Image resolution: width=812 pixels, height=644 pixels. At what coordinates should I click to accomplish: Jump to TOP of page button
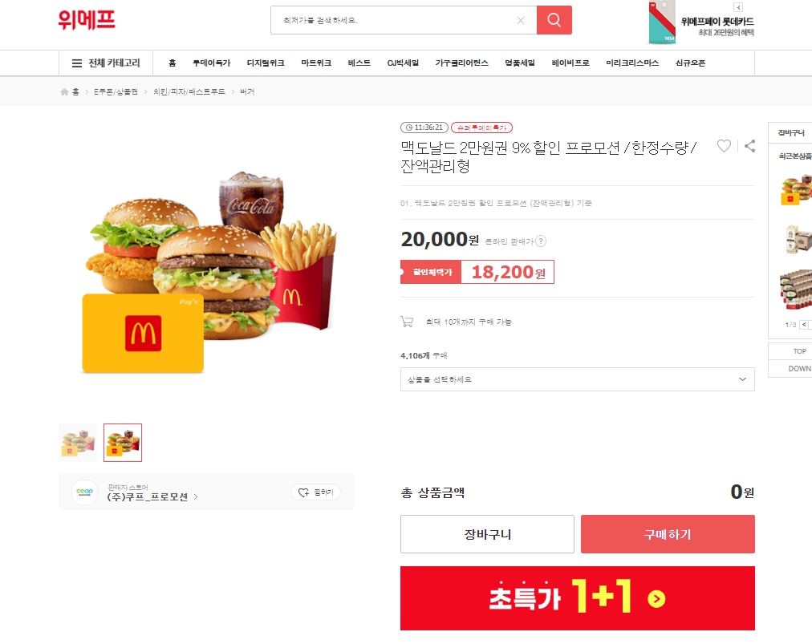point(798,351)
